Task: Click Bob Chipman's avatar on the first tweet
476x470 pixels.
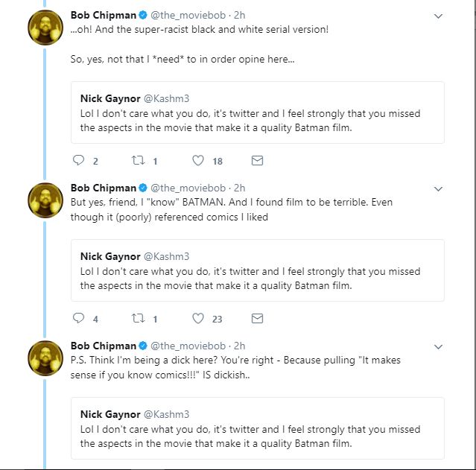Action: [x=45, y=28]
